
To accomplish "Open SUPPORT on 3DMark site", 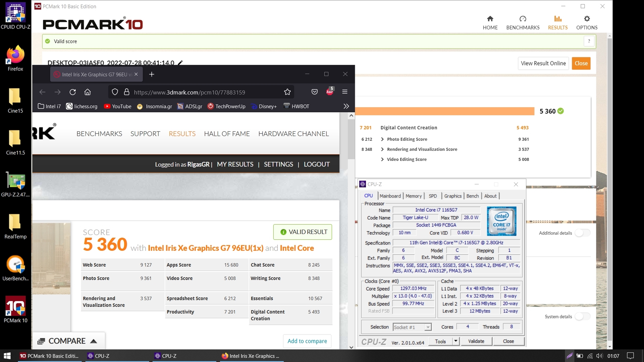I will click(145, 134).
